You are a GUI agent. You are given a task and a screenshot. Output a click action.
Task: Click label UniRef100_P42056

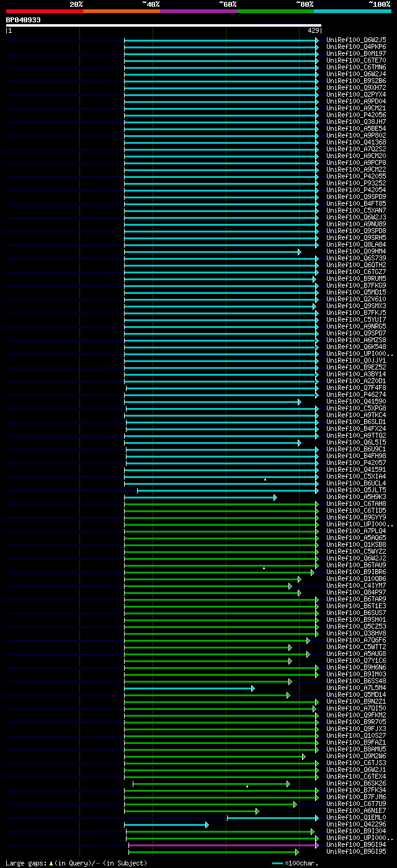coord(356,115)
